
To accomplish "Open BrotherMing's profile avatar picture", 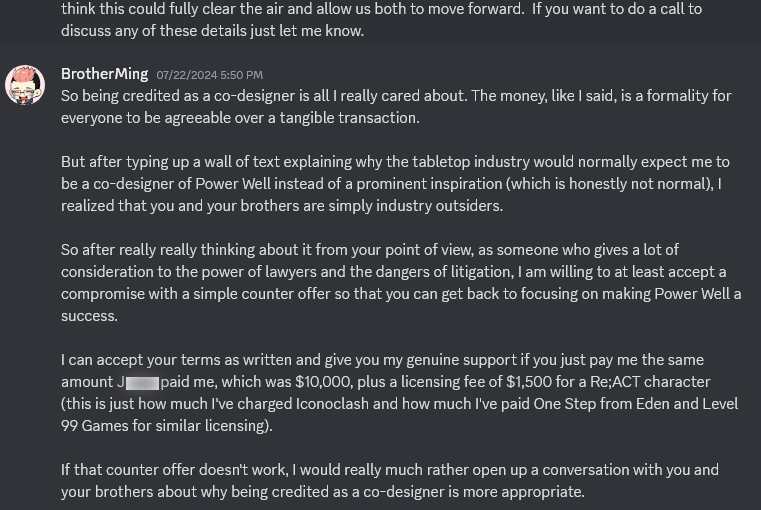I will [25, 85].
